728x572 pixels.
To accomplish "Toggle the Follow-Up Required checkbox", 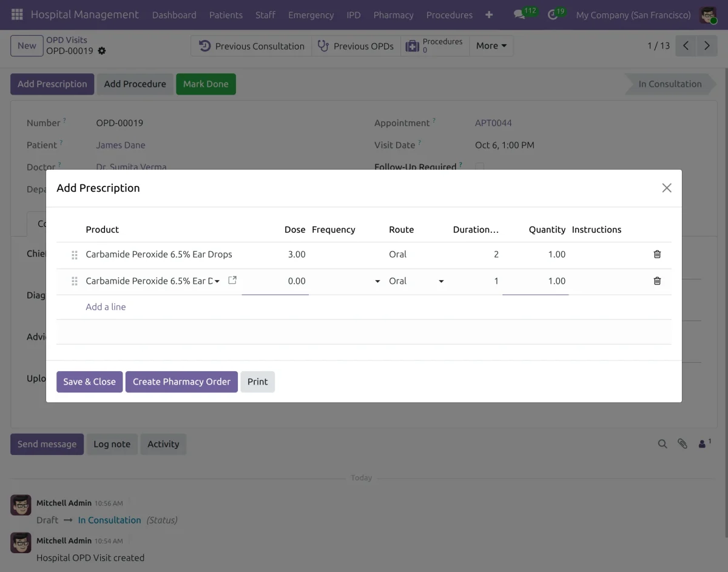I will tap(480, 167).
